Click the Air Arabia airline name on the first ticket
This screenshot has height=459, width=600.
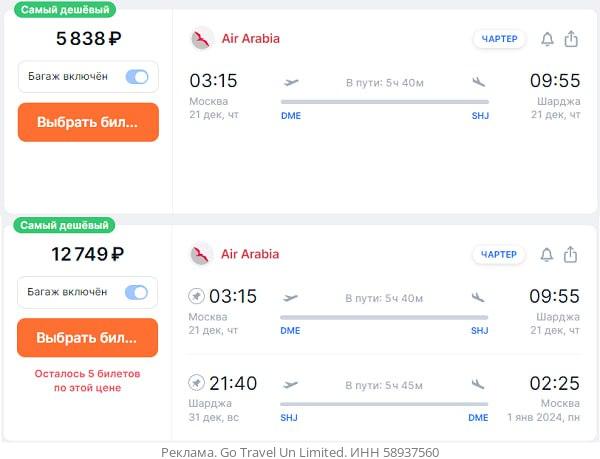pos(251,39)
